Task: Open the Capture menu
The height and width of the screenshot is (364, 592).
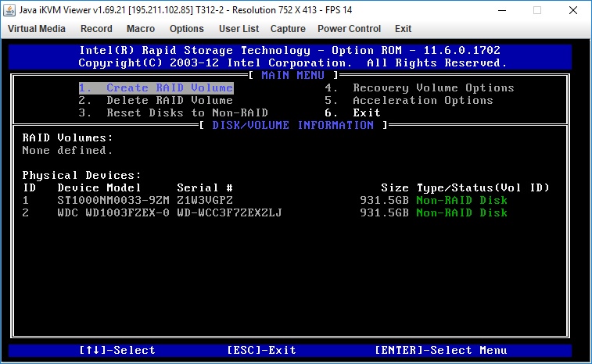Action: [288, 29]
